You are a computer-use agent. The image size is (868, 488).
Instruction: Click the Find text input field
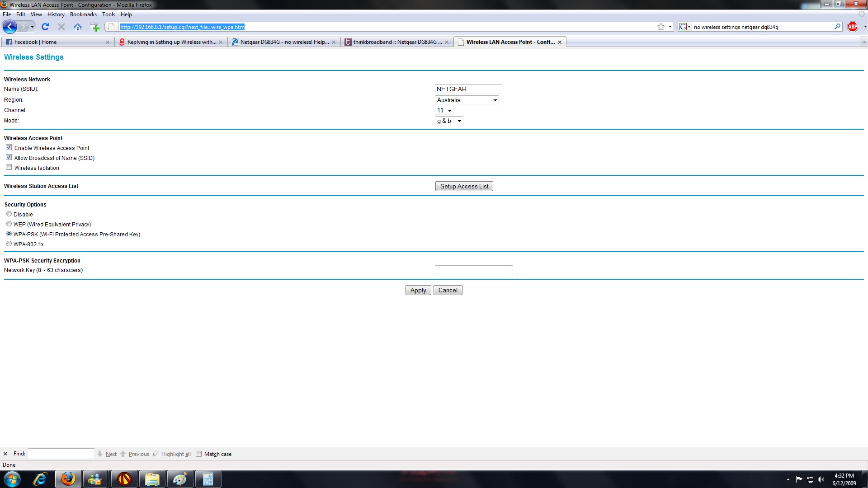click(61, 454)
